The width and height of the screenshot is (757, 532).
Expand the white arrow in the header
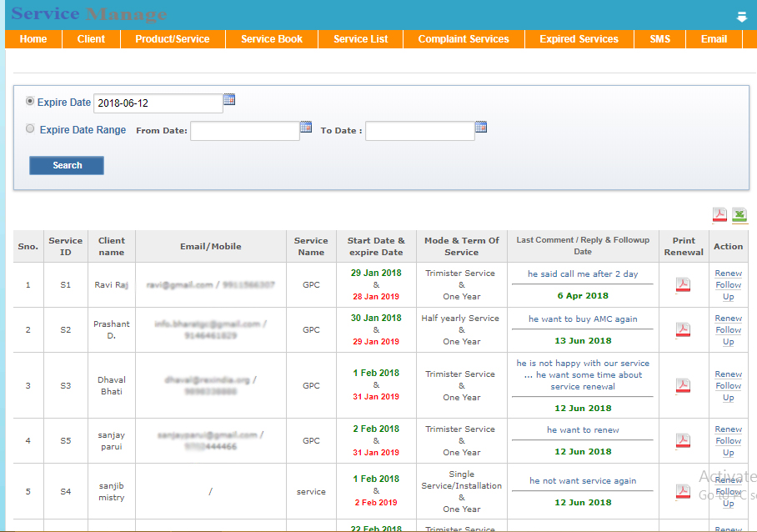[x=742, y=17]
